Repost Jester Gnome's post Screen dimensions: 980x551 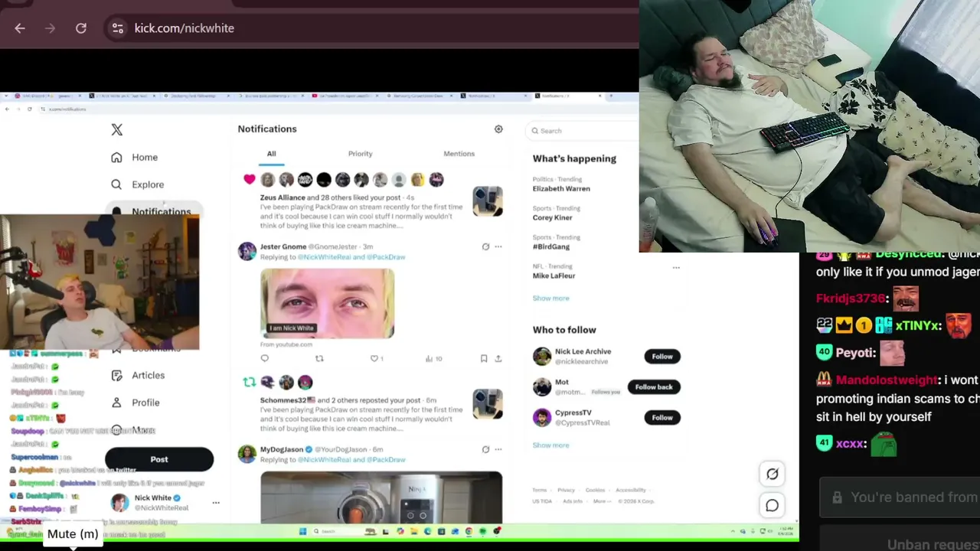coord(319,358)
